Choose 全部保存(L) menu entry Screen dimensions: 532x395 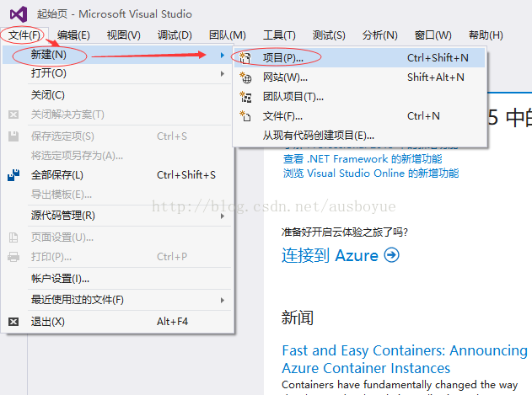tap(117, 175)
